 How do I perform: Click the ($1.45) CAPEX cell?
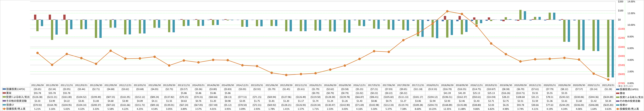(x=286, y=89)
